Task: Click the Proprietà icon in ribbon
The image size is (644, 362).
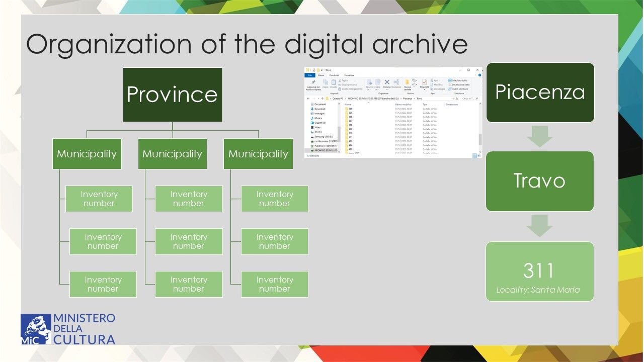Action: pos(425,83)
